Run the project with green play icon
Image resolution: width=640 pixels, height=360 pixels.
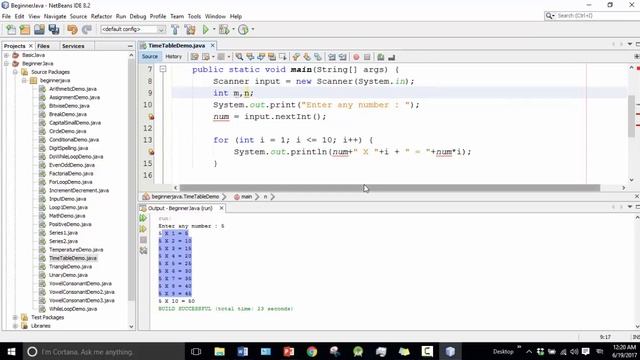click(x=206, y=29)
